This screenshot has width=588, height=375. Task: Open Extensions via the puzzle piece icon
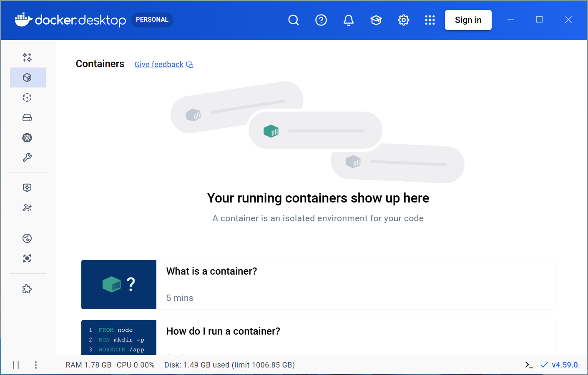[x=27, y=289]
